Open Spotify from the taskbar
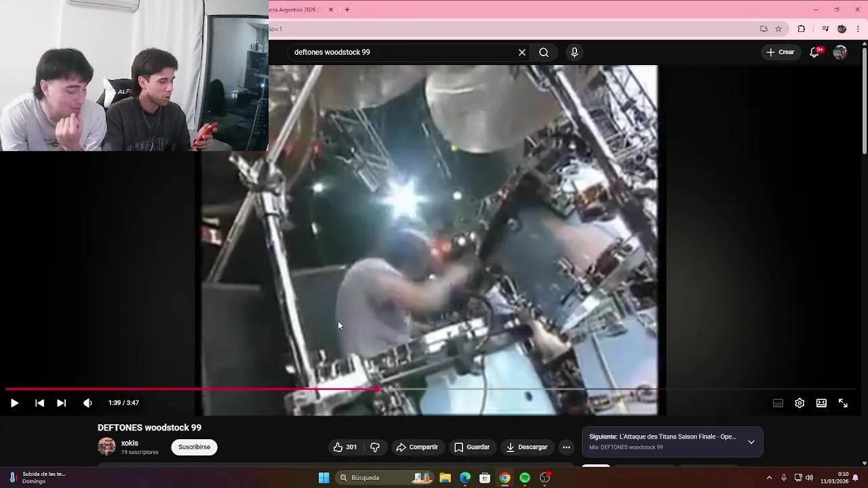The image size is (868, 488). pos(525,478)
